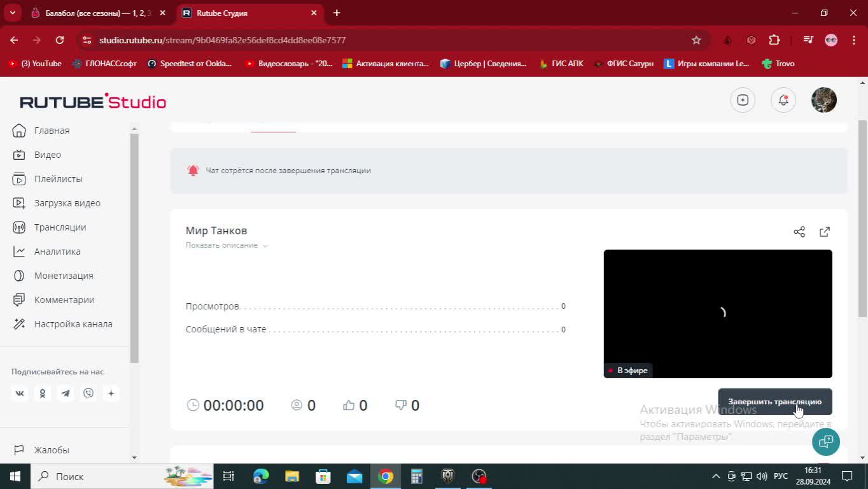The width and height of the screenshot is (868, 489).
Task: Open the Speedtest от Ookla bookmark
Action: [189, 64]
